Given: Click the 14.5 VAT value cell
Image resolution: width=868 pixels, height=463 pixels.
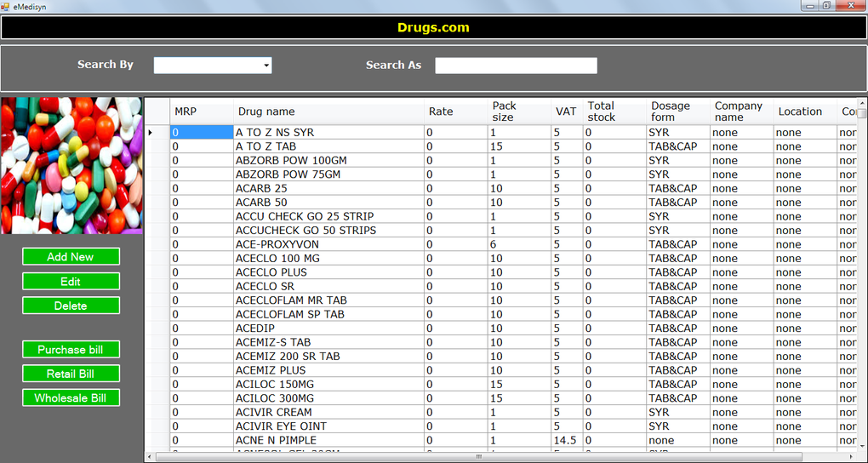Looking at the screenshot, I should click(x=568, y=440).
